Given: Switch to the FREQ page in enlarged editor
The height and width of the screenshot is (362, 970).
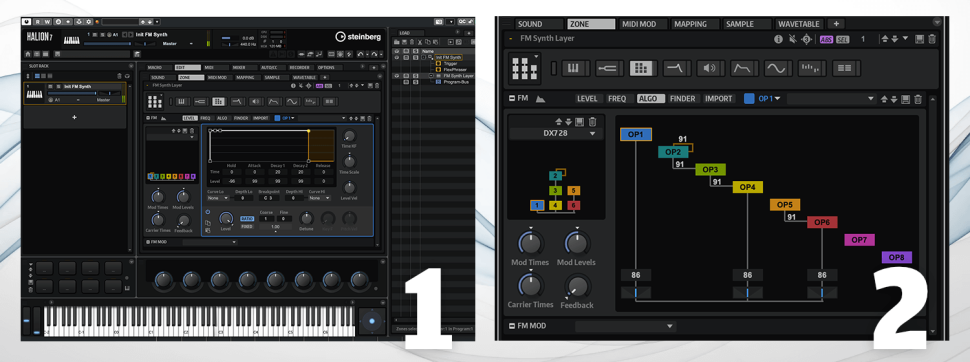Looking at the screenshot, I should tap(617, 98).
